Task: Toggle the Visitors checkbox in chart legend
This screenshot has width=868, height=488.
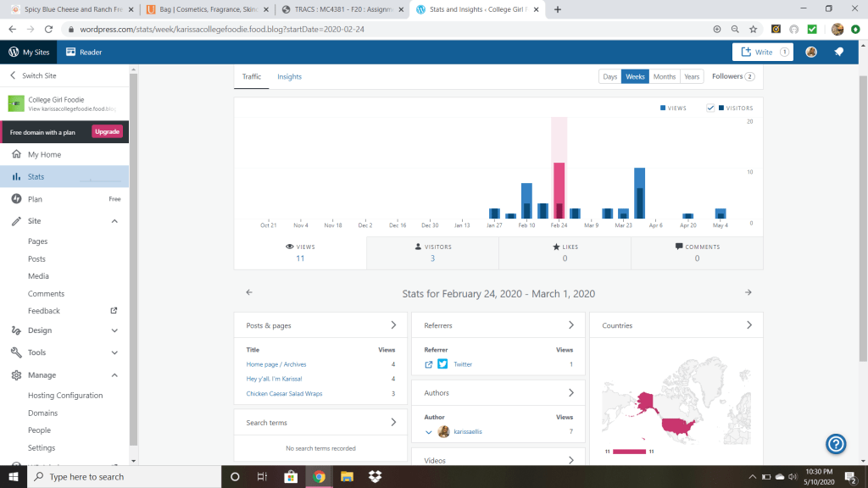Action: coord(709,108)
